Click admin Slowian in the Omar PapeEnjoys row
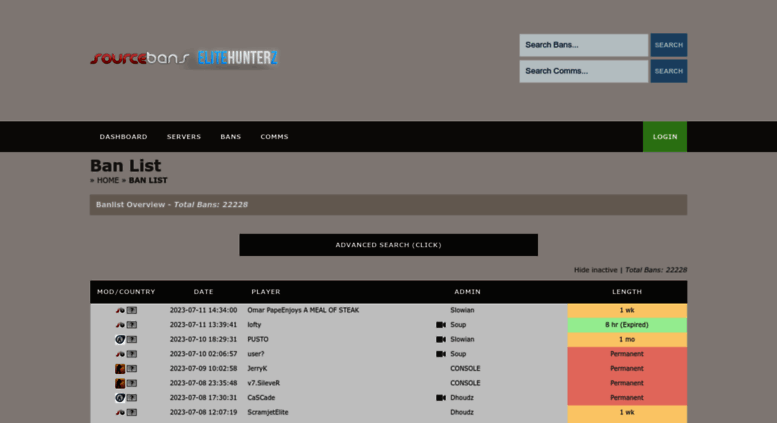This screenshot has height=423, width=777. coord(462,310)
